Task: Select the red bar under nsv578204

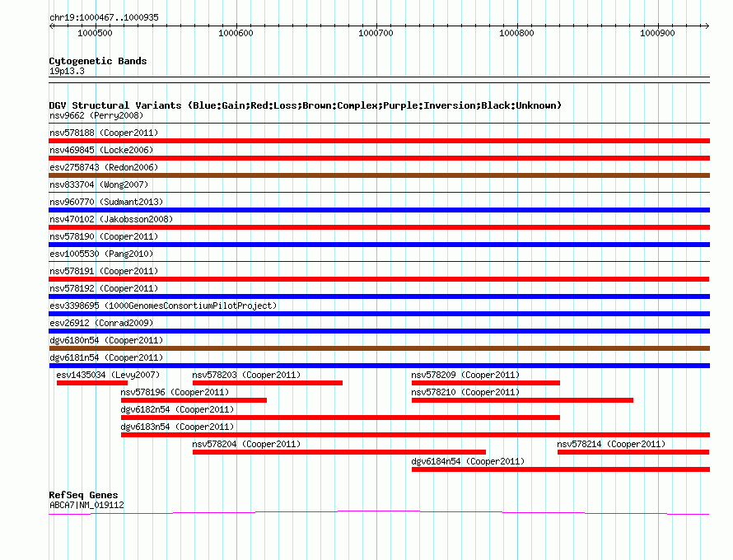Action: (339, 452)
